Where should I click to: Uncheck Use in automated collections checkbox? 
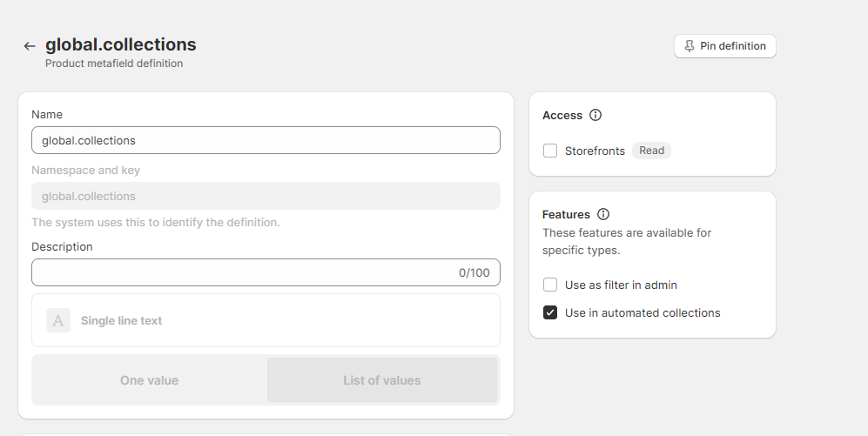(550, 312)
